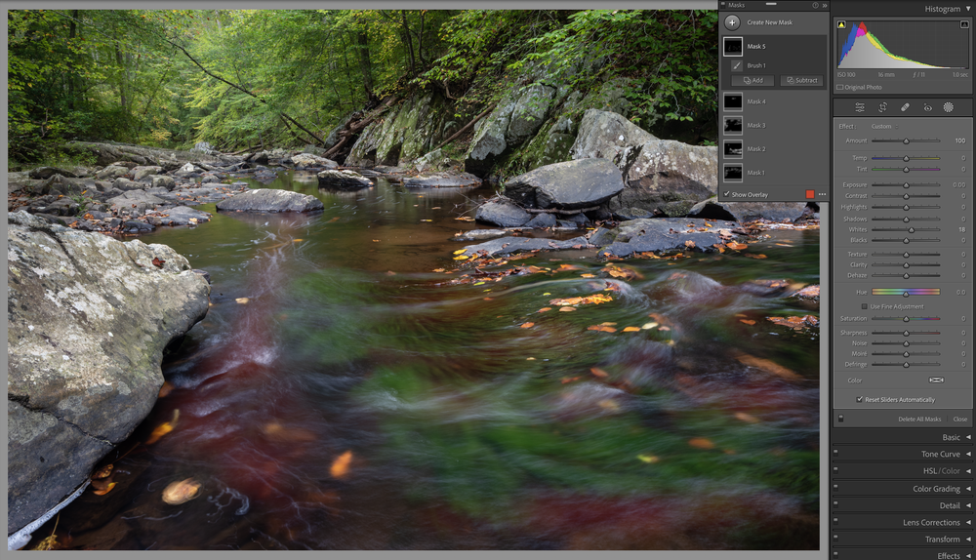
Task: Click the Dehaze slider handle
Action: [x=907, y=276]
